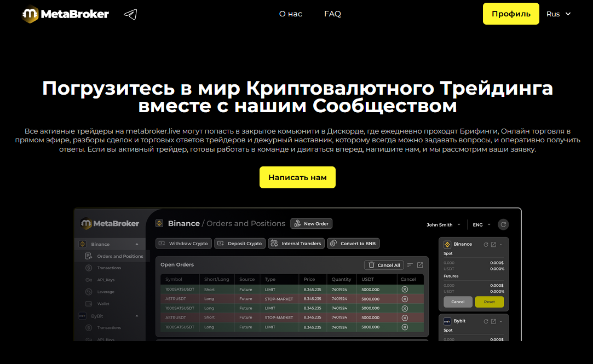Click the Short/Long column header
The image size is (593, 364).
[x=217, y=279]
